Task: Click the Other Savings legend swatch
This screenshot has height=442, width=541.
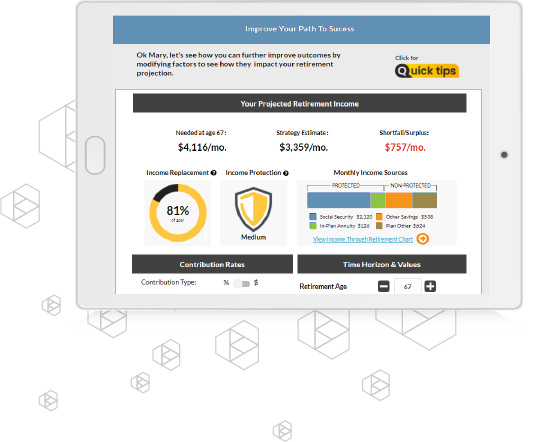Action: pyautogui.click(x=379, y=217)
